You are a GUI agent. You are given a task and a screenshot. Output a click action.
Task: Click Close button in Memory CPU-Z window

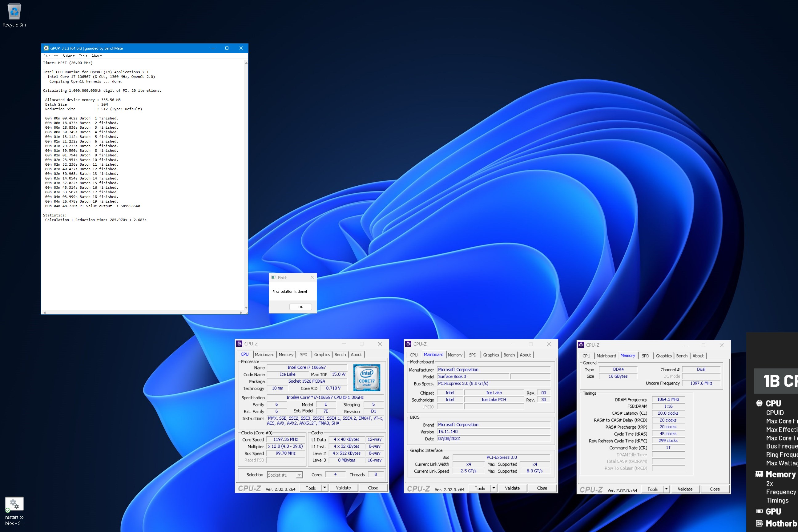pos(715,489)
